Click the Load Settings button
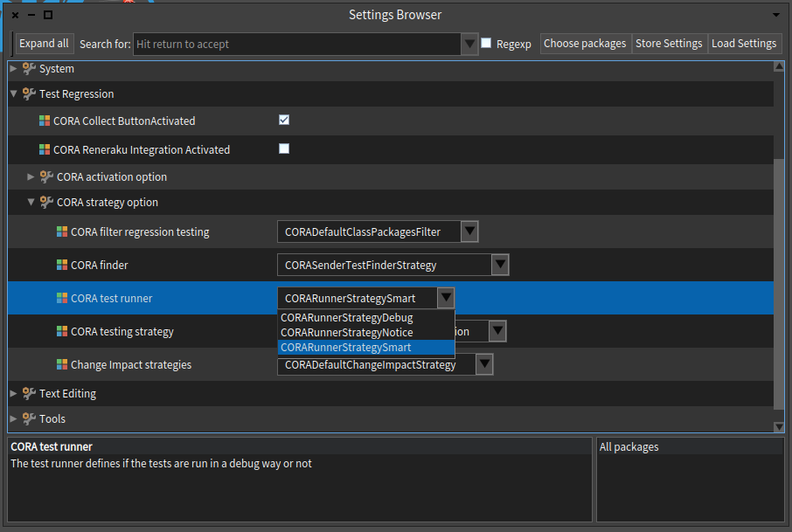The width and height of the screenshot is (792, 532). pyautogui.click(x=744, y=44)
